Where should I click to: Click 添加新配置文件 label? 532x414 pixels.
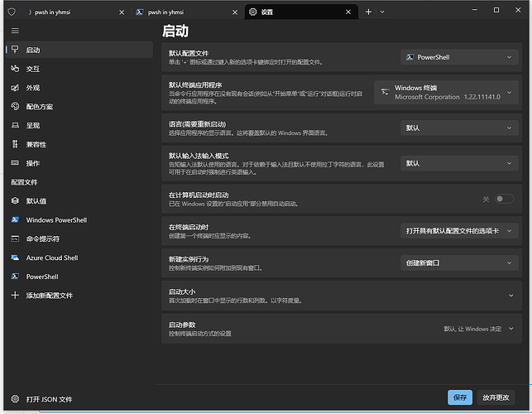[50, 296]
